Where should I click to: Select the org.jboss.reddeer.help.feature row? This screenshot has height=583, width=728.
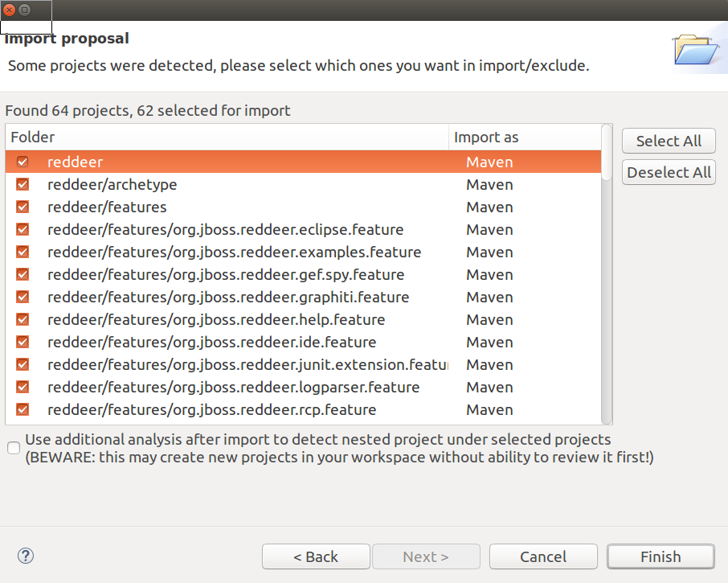215,319
